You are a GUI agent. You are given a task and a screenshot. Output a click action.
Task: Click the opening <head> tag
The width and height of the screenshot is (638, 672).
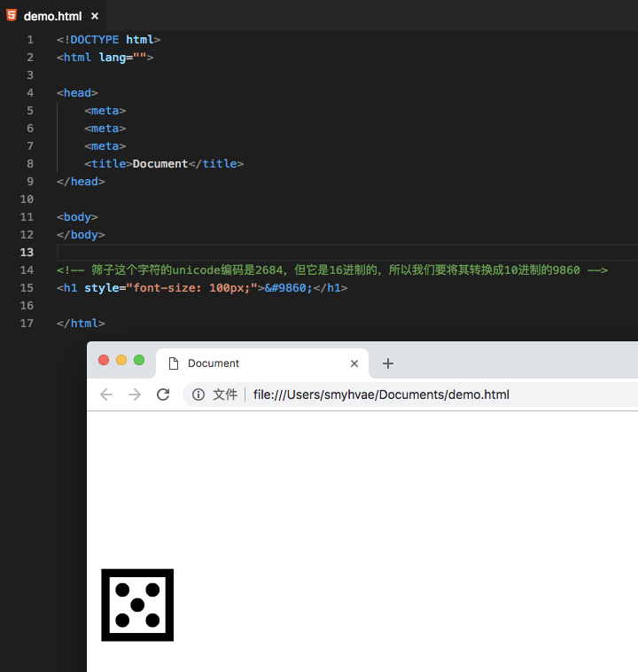tap(77, 93)
